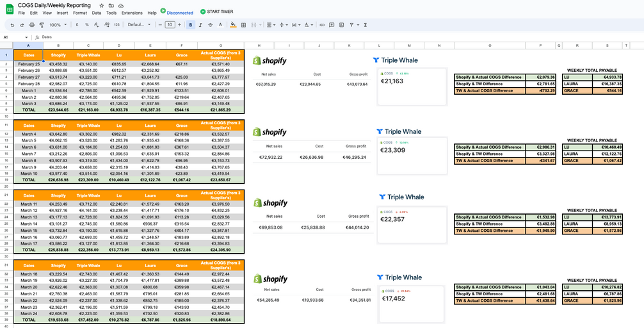Star the COGS Daily/Weekly Reporting document
644x328 pixels.
[x=101, y=5]
